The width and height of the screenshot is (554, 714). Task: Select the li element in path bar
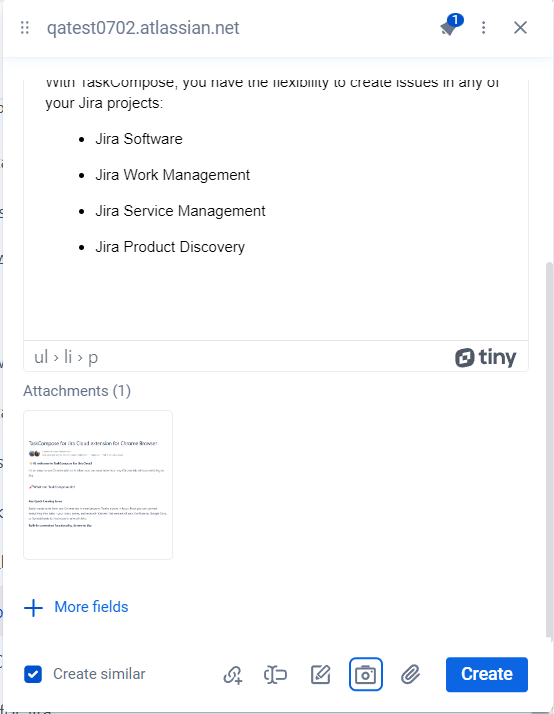click(68, 357)
